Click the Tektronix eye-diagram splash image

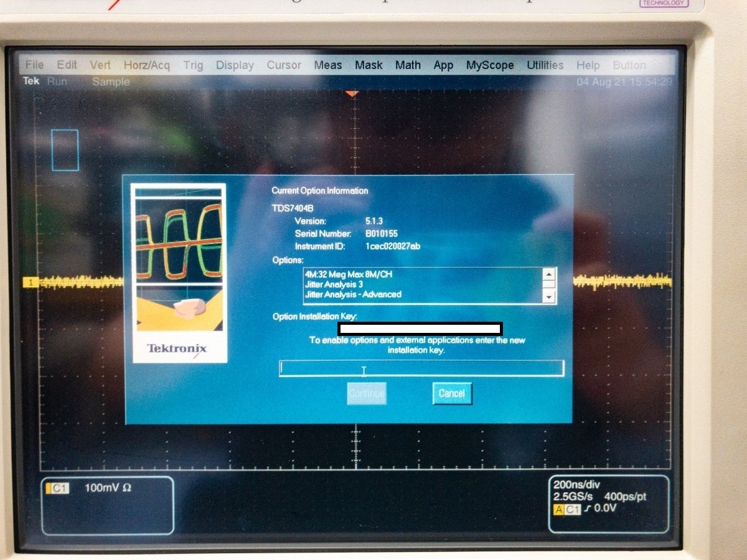(180, 273)
